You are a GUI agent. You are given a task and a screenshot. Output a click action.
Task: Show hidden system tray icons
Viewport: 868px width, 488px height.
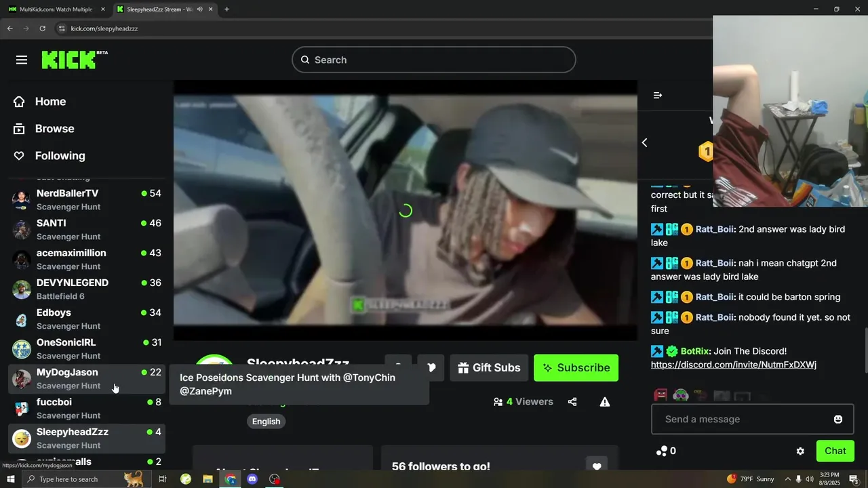point(787,479)
